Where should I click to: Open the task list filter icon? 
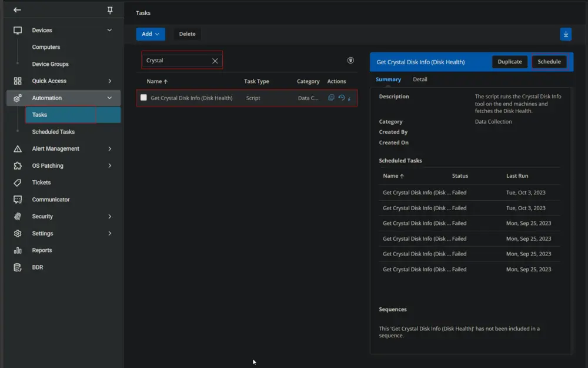(x=350, y=61)
